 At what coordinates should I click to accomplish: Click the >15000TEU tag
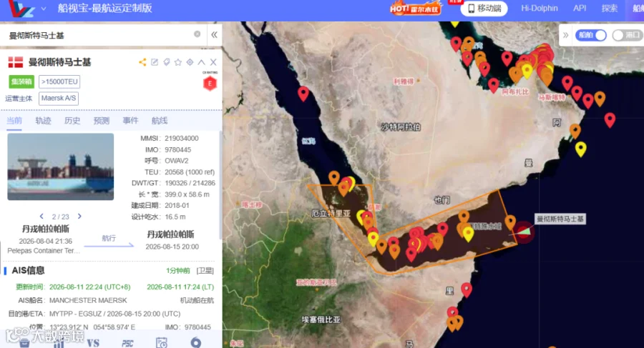[59, 81]
